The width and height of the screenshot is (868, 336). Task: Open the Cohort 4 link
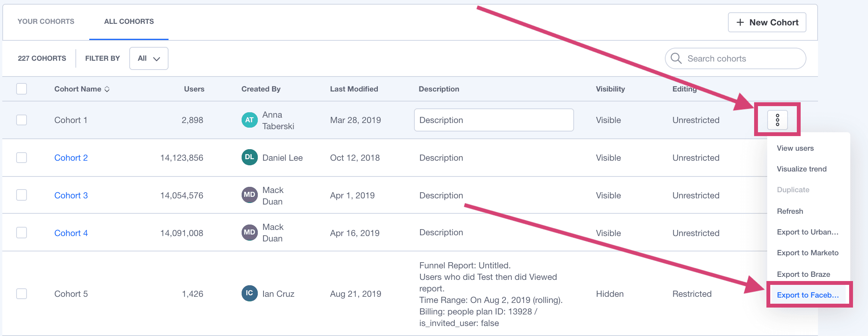[x=71, y=233]
